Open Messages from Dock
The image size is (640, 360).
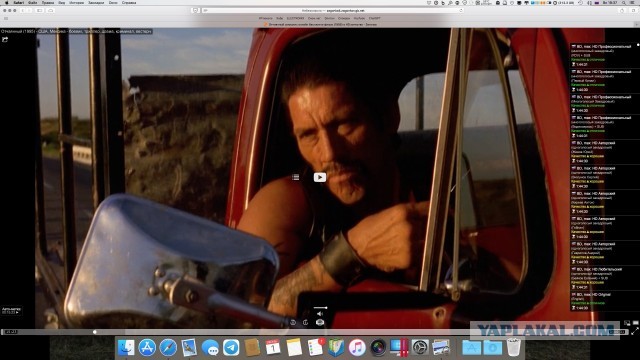click(x=210, y=348)
